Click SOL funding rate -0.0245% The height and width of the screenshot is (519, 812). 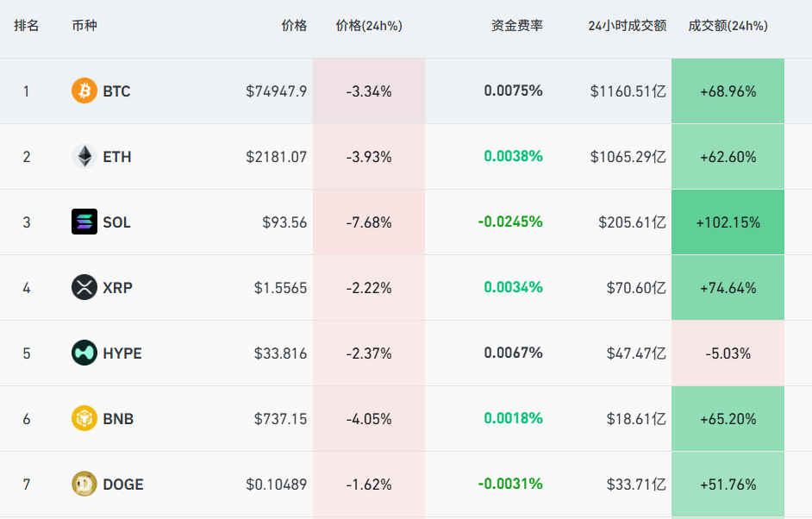pos(510,222)
